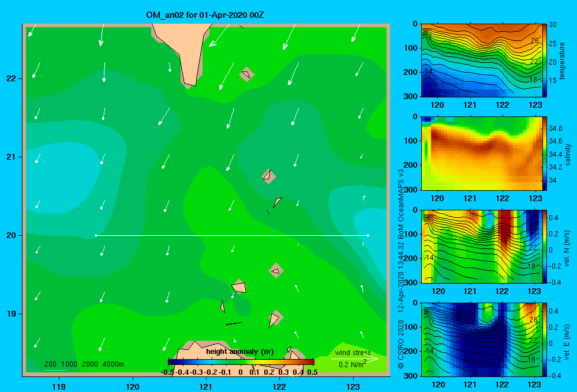
Task: Click the '34.2' tick on the salinity color bar
Action: coord(555,167)
